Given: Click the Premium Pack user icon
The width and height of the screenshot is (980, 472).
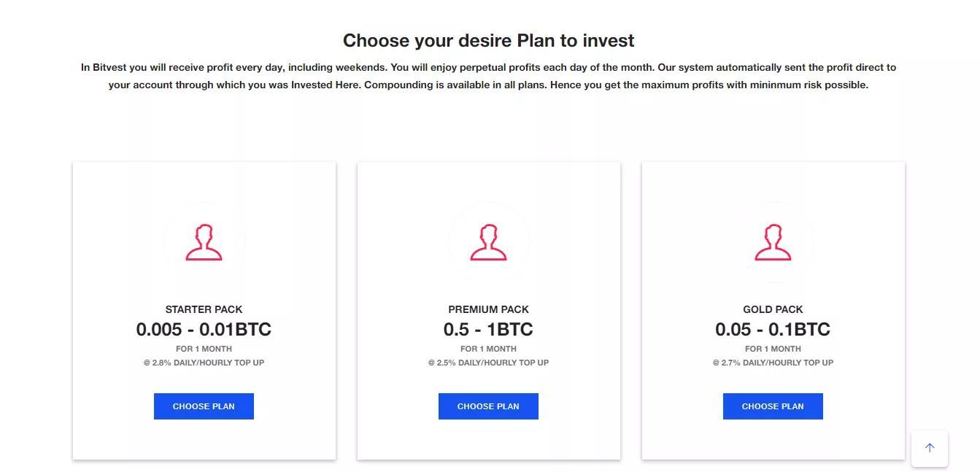Looking at the screenshot, I should coord(488,242).
